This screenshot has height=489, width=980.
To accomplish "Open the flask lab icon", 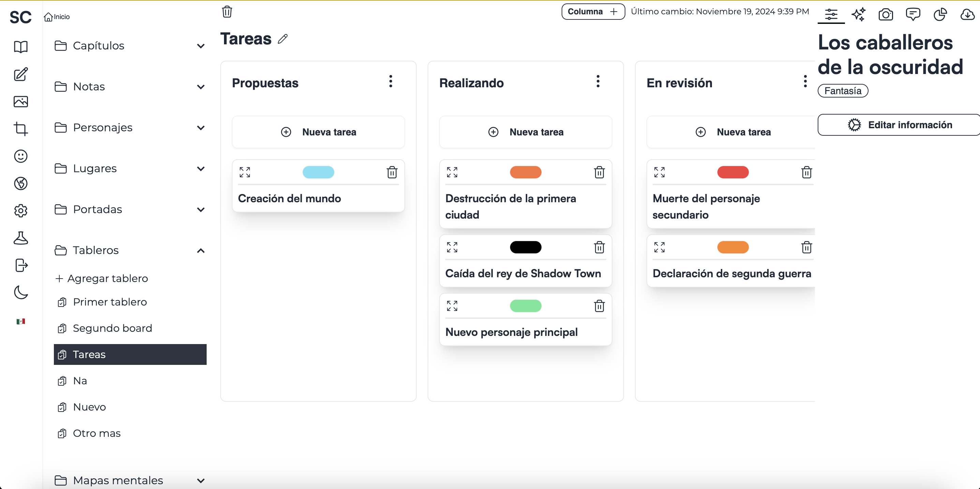I will (20, 238).
